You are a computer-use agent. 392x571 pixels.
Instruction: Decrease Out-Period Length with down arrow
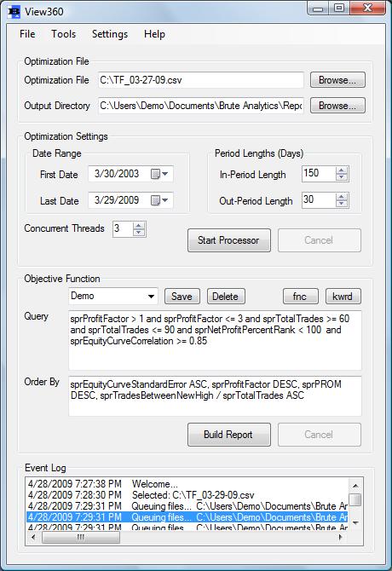click(342, 204)
